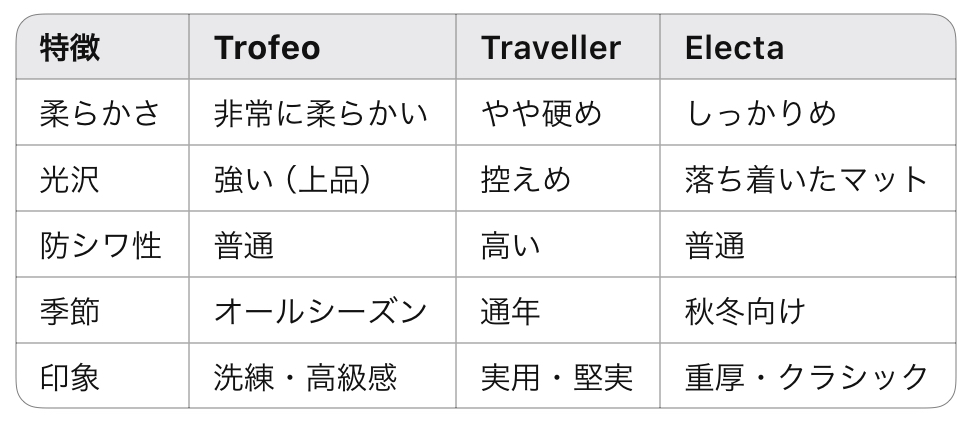Click the Trofeo column header
The image size is (974, 429).
tap(267, 48)
